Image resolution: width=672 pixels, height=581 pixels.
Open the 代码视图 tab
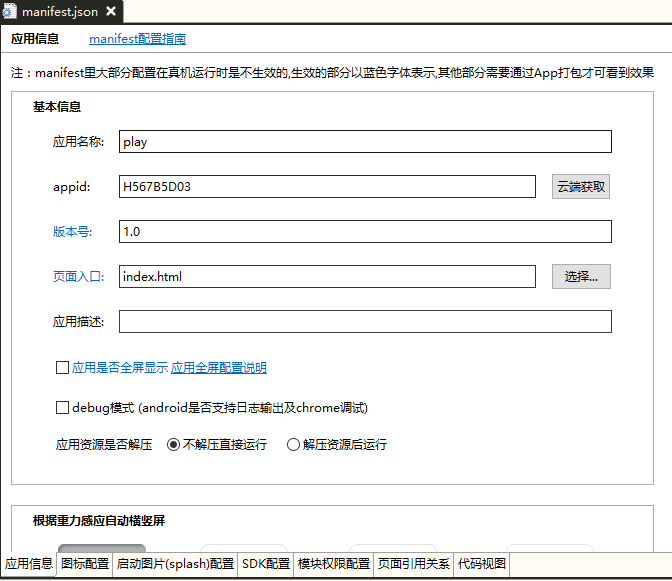(x=482, y=563)
